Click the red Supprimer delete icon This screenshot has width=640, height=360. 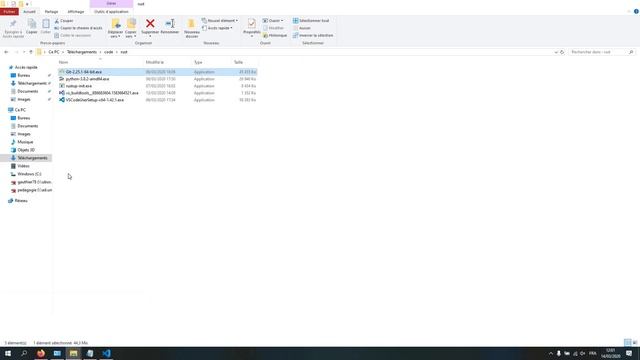150,24
